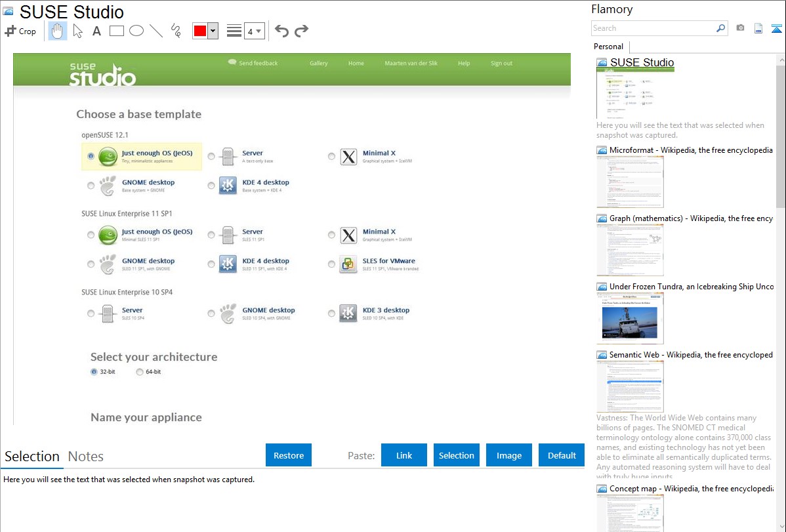Click the Restore button

click(289, 455)
